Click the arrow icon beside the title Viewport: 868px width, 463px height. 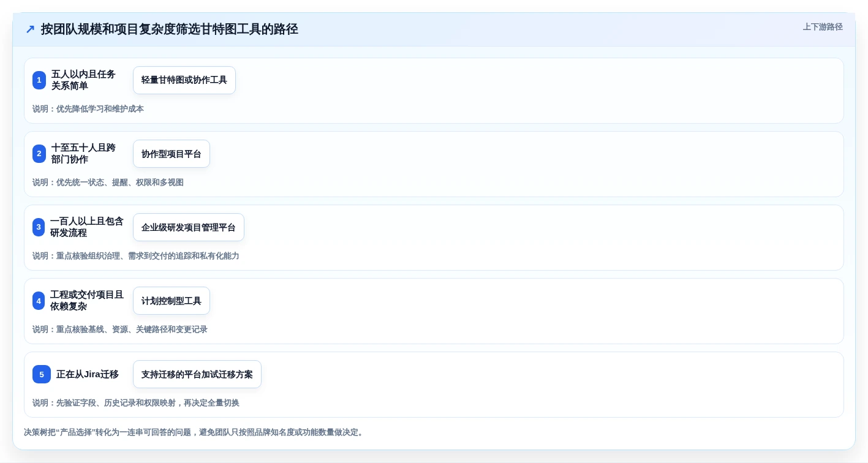tap(30, 29)
